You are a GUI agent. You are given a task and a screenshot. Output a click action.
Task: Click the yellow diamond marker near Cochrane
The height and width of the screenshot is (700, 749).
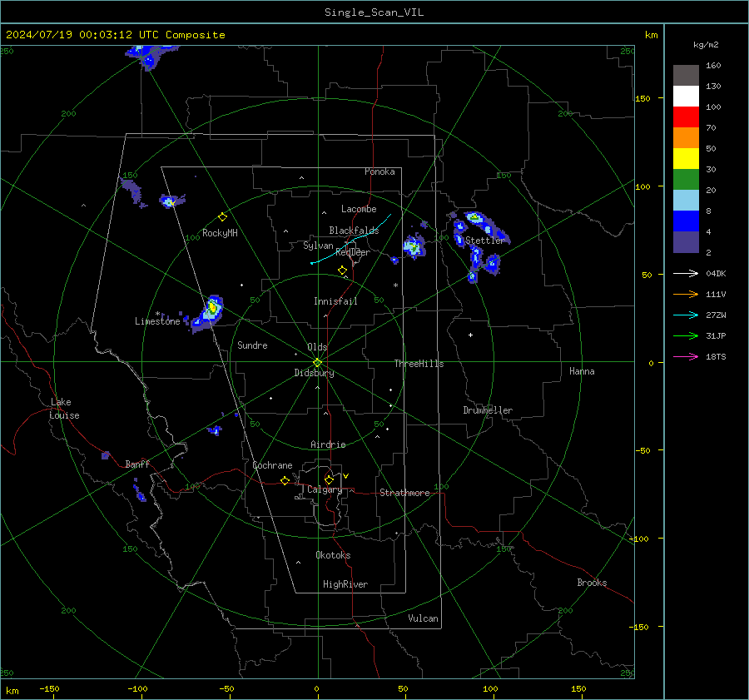tap(285, 480)
